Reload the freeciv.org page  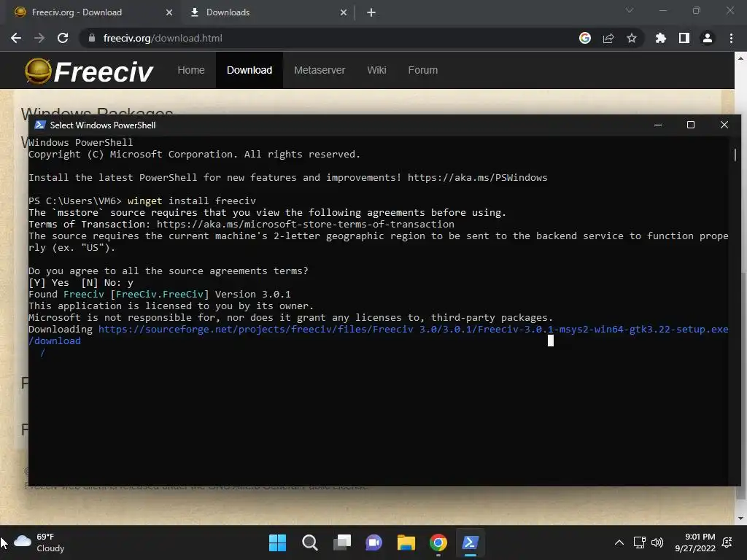coord(63,38)
